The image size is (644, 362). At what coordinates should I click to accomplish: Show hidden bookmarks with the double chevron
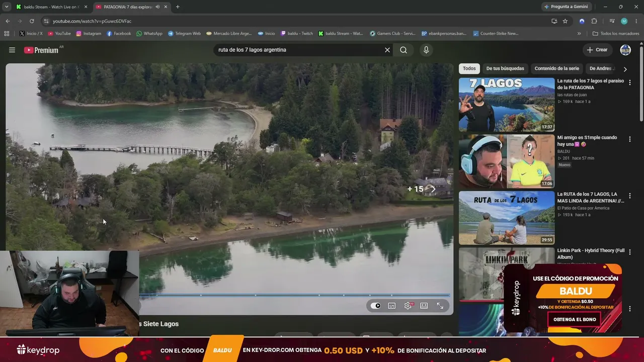(x=579, y=34)
